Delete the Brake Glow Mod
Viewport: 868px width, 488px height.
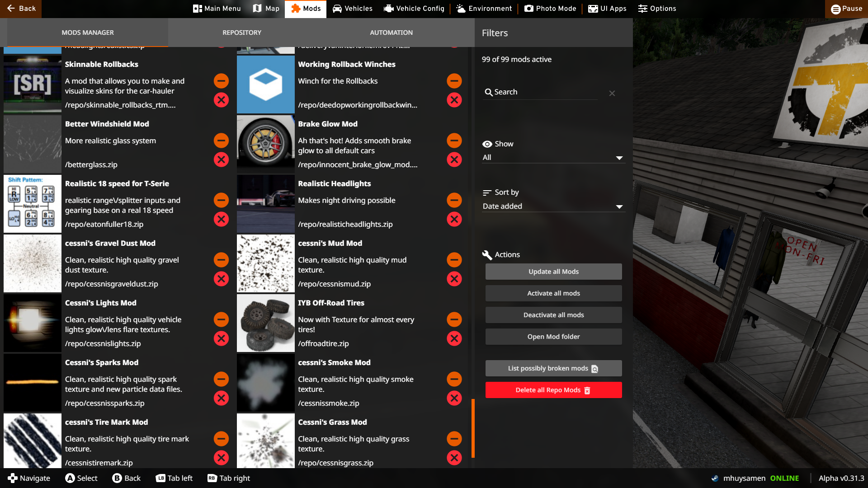(454, 160)
